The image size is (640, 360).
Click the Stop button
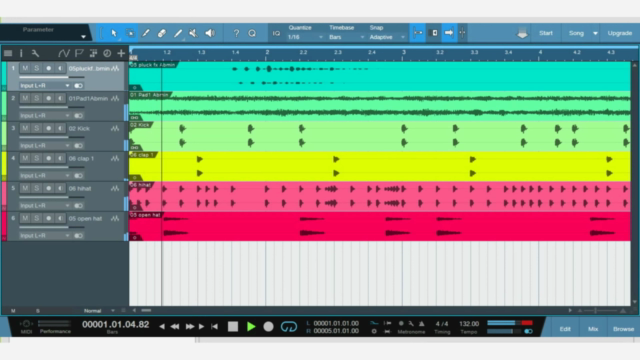(233, 327)
